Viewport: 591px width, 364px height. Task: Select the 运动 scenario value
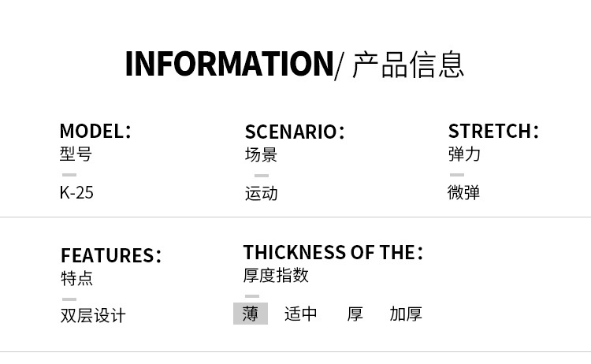261,193
